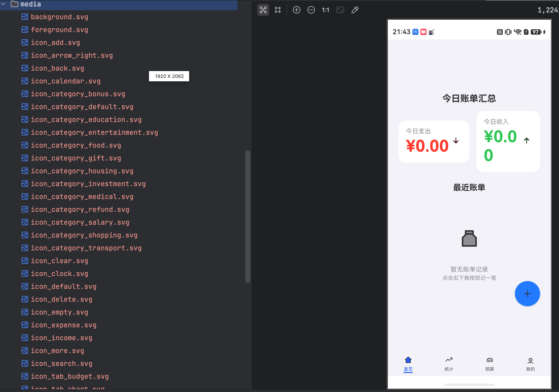Select icon_more.svg
The height and width of the screenshot is (392, 559).
(x=57, y=351)
